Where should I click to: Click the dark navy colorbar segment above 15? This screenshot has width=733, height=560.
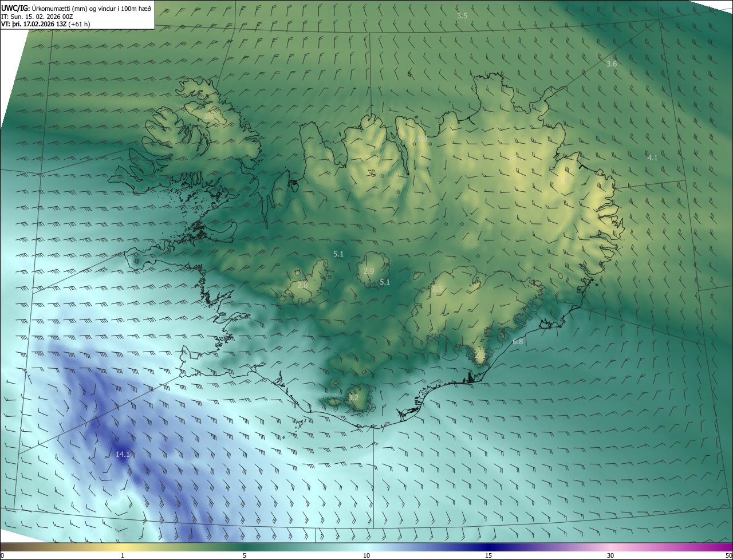488,547
